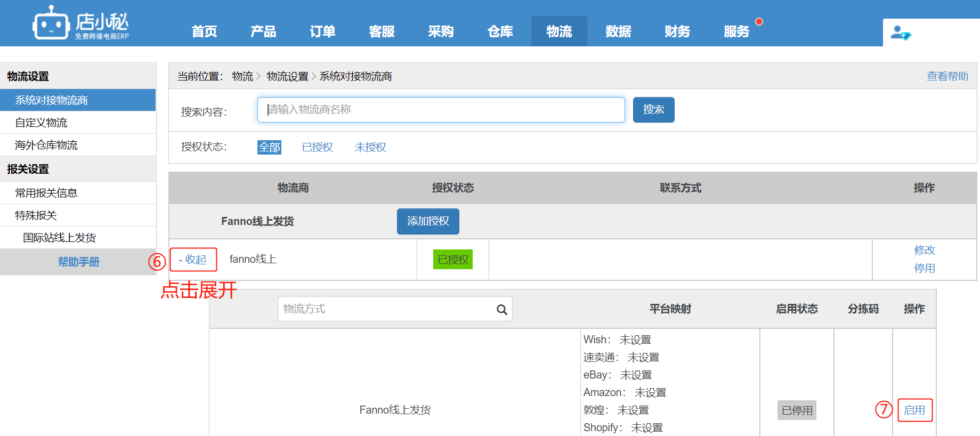Open the user account icon

click(901, 33)
